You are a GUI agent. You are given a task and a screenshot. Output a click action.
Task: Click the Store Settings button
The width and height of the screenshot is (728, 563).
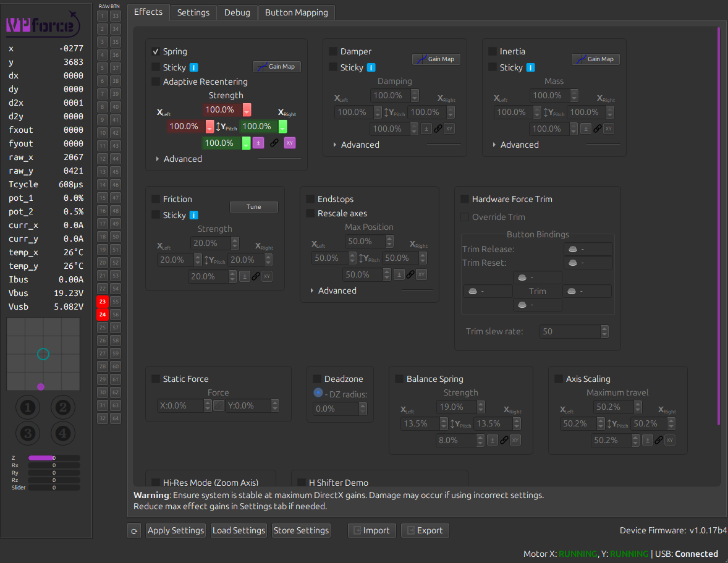pyautogui.click(x=301, y=530)
